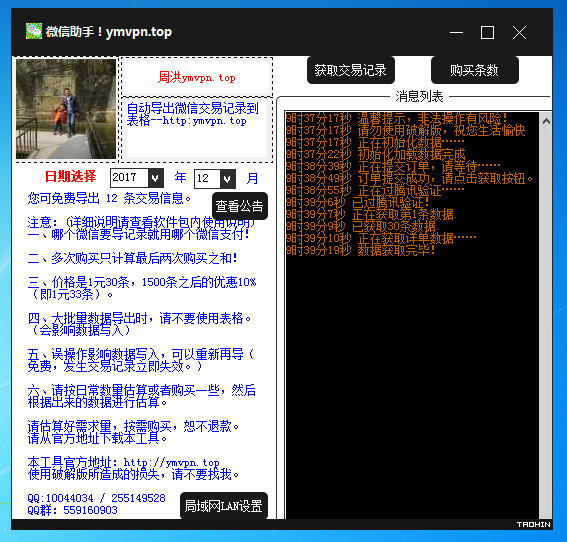
Task: Expand the year 2017 dropdown arrow
Action: [155, 178]
